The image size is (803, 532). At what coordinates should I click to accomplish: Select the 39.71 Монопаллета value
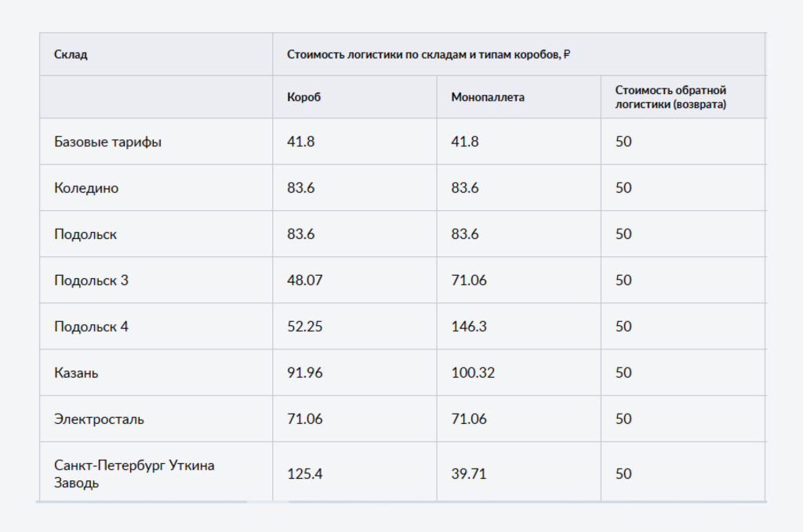pyautogui.click(x=469, y=473)
